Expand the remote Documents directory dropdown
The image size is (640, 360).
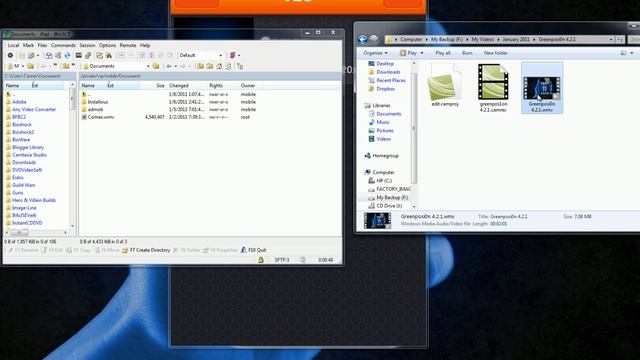(x=148, y=66)
